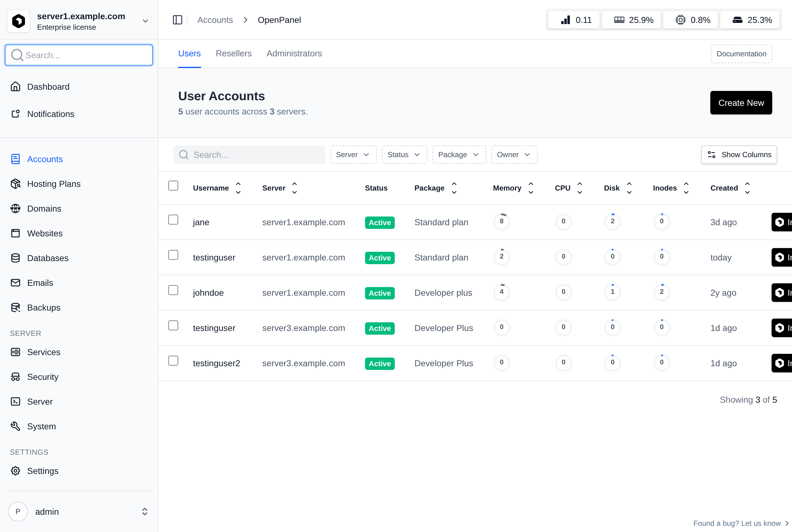Open Emails in the sidebar
The image size is (792, 532).
coord(79,283)
